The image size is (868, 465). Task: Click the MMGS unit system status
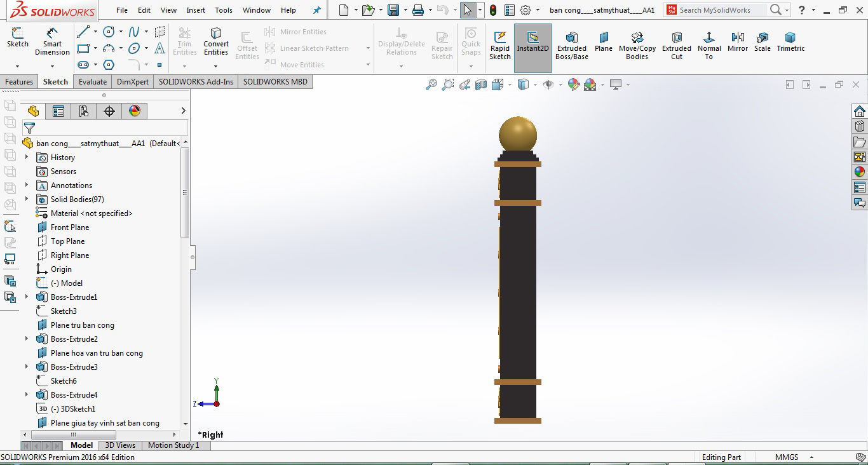pos(787,457)
